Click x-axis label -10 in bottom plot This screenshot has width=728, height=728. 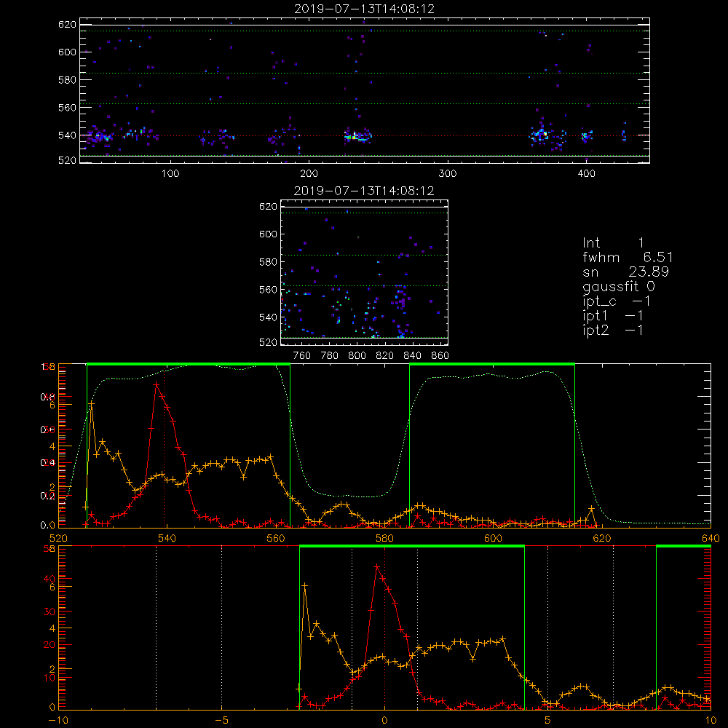[58, 720]
